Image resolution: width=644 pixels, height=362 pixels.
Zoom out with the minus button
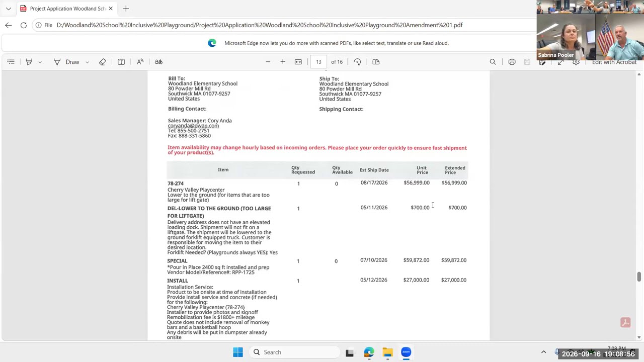coord(268,62)
